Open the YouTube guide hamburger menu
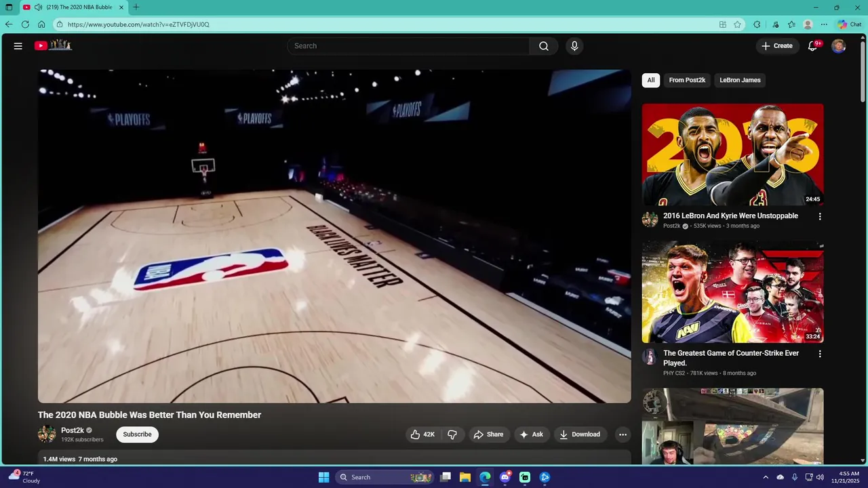The image size is (868, 488). tap(18, 46)
